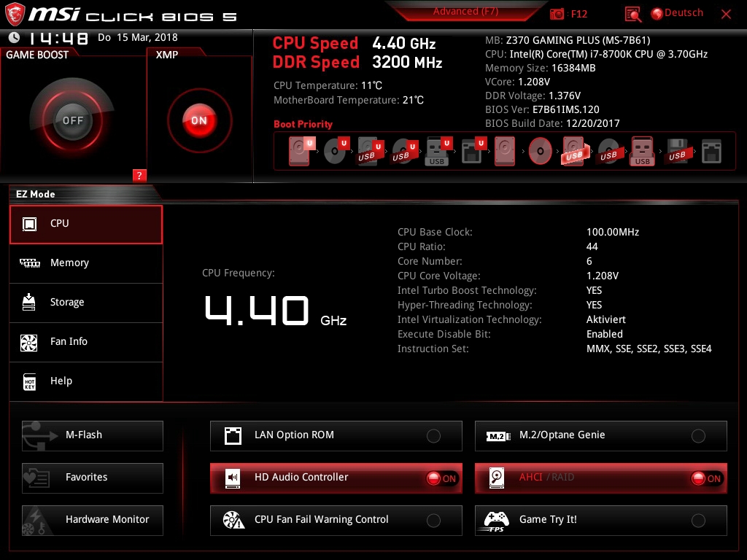
Task: Click the instruction set 'MMX, SSE, SSE2, SSE3, SSE4'
Action: [649, 349]
